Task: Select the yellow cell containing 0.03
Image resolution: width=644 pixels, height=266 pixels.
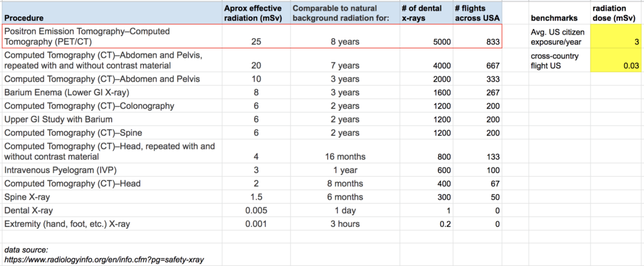Action: coord(614,60)
